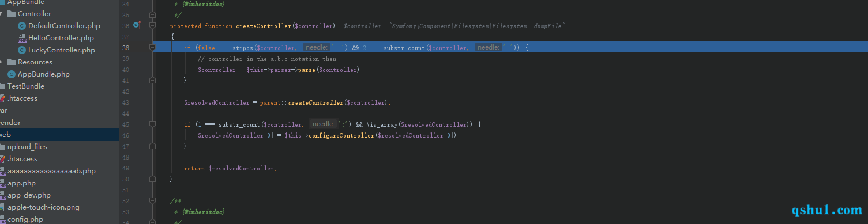Click line number 50 in the gutter

[x=126, y=179]
